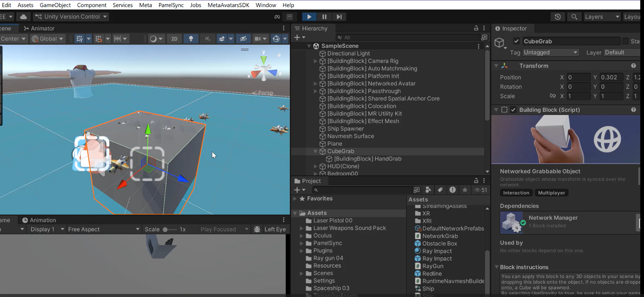Screen dimensions: 644x297
Task: Toggle scene lighting bulb icon
Action: (191, 39)
